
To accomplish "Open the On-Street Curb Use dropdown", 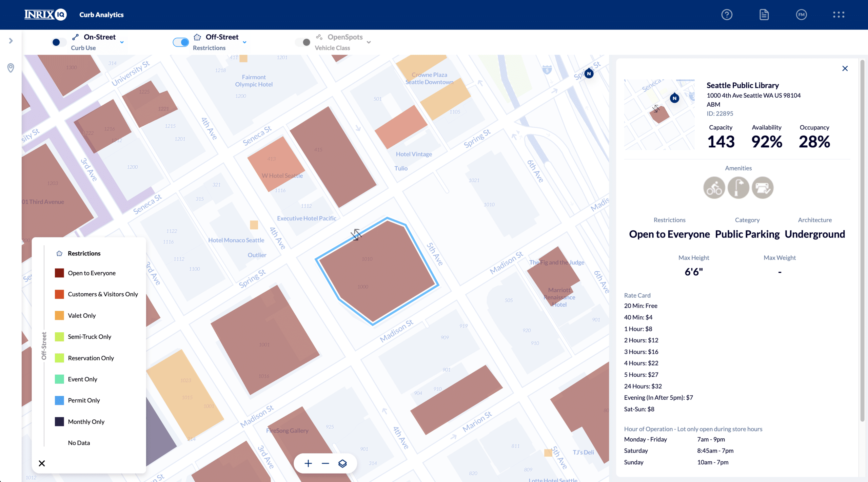I will point(122,42).
